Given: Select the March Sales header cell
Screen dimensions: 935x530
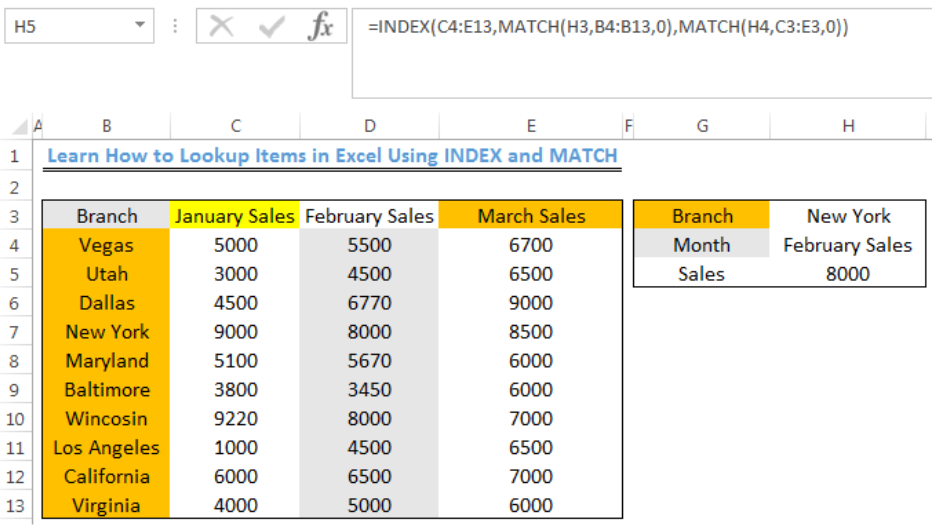Looking at the screenshot, I should 531,216.
